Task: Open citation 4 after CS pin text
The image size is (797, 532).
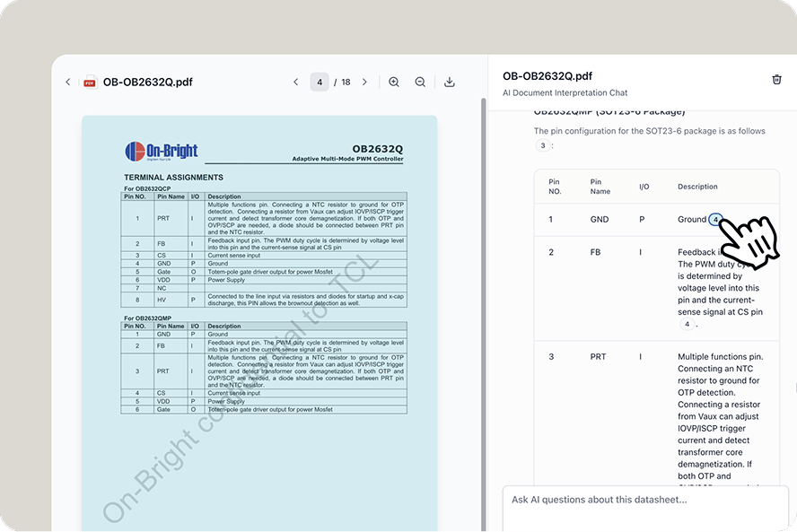Action: [x=688, y=324]
